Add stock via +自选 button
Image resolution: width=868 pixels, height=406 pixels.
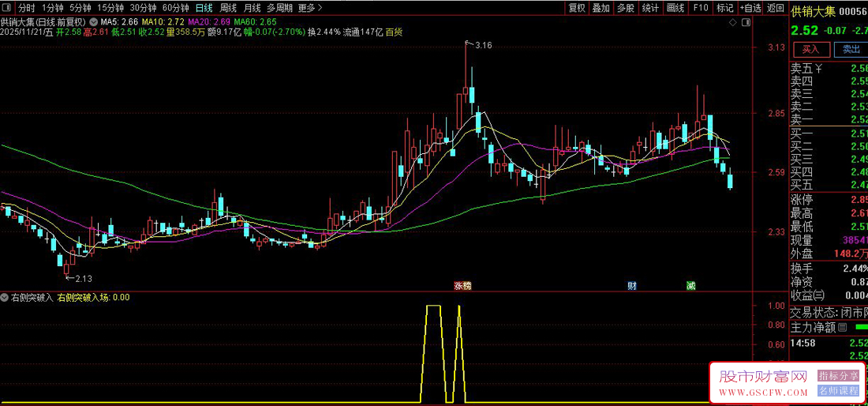[750, 8]
